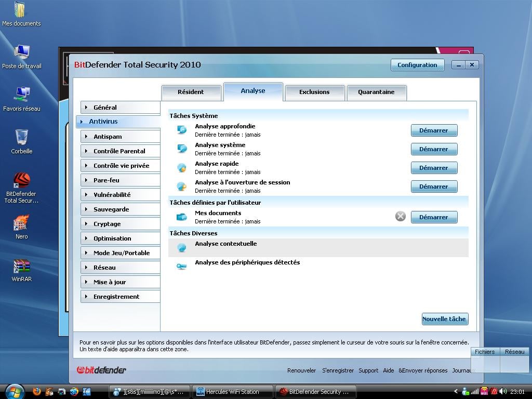This screenshot has height=399, width=532.
Task: Start the Mes documents scan
Action: [434, 217]
